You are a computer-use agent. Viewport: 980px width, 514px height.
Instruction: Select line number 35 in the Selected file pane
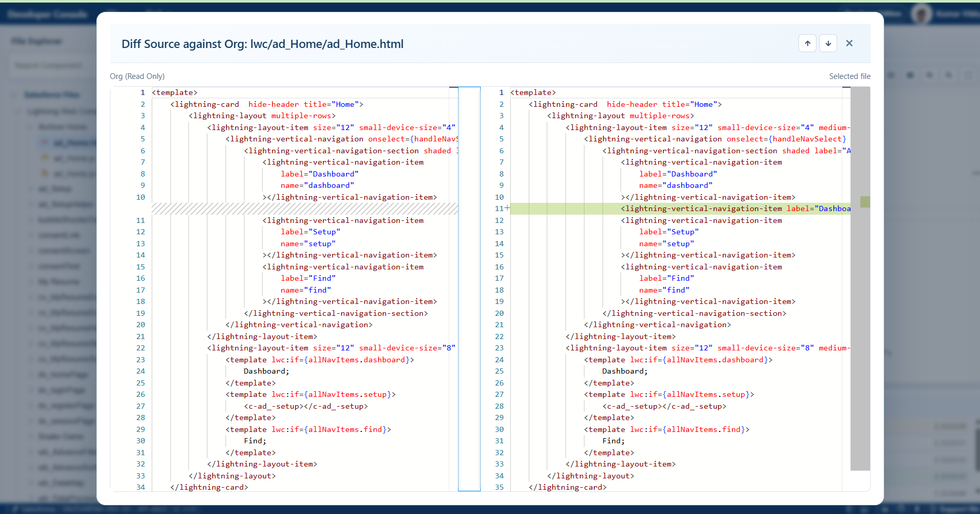point(499,487)
